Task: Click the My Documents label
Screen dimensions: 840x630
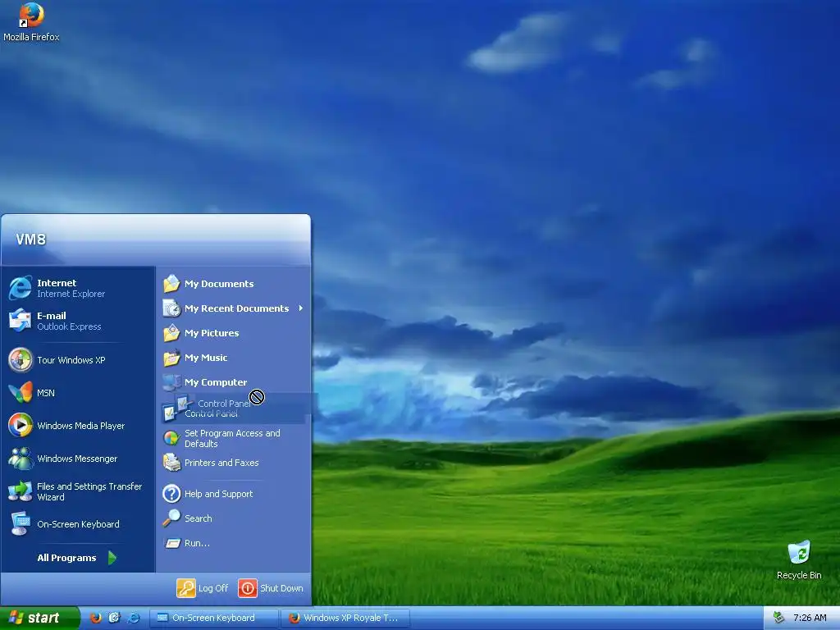Action: click(219, 283)
